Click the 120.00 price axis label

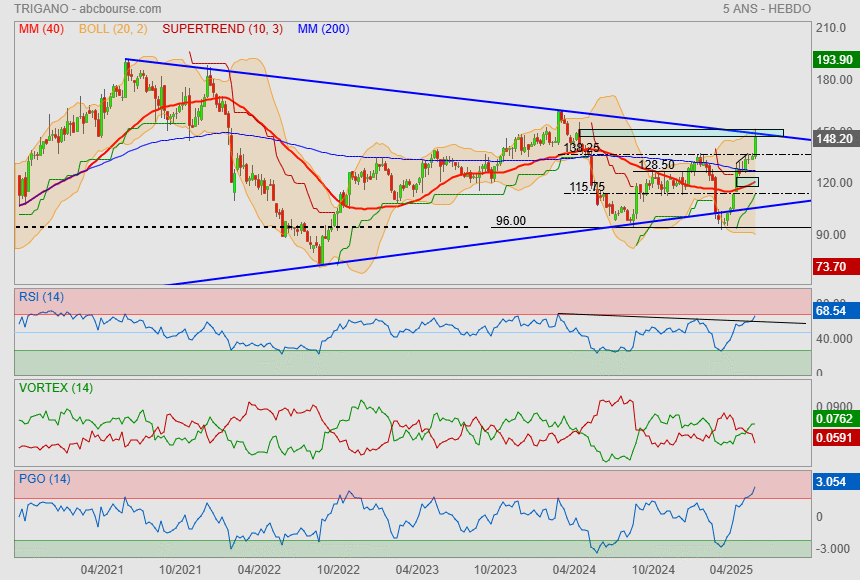point(834,183)
